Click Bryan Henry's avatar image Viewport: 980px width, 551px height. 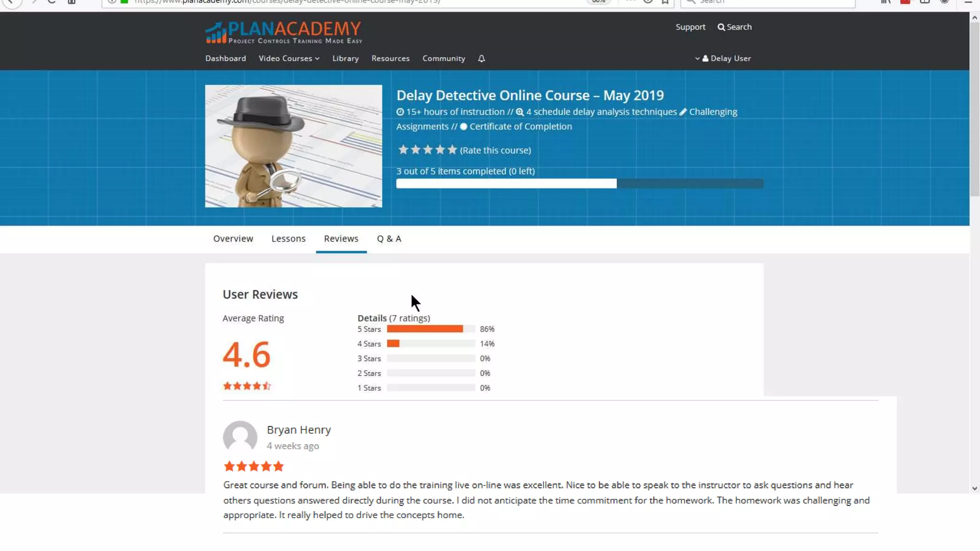[240, 436]
